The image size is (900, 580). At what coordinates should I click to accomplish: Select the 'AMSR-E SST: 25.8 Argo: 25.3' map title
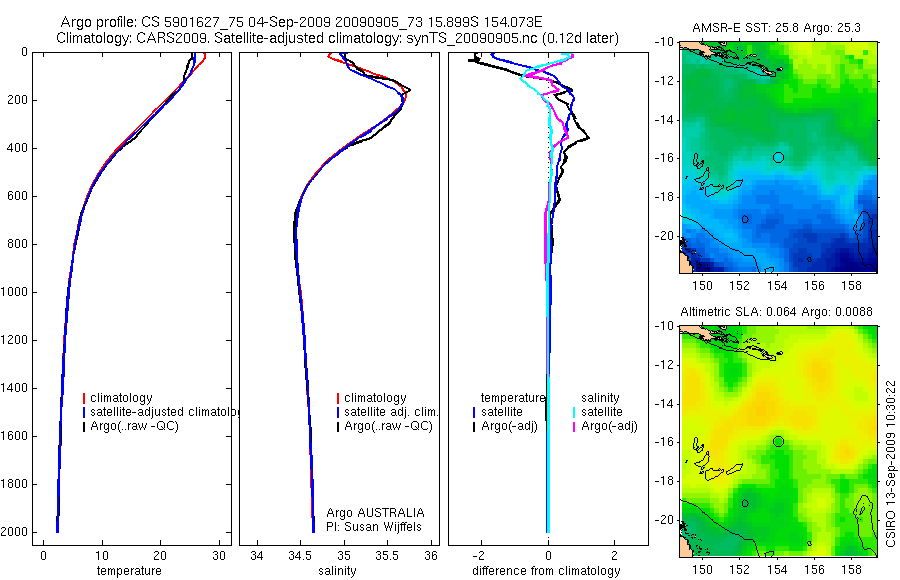pos(776,28)
